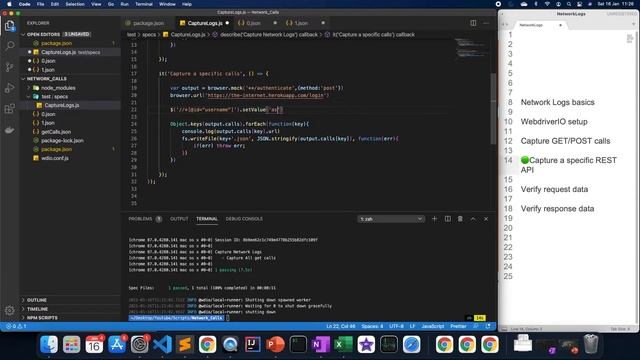Select the terminal shell dropdown
This screenshot has height=360, width=640.
coord(391,219)
